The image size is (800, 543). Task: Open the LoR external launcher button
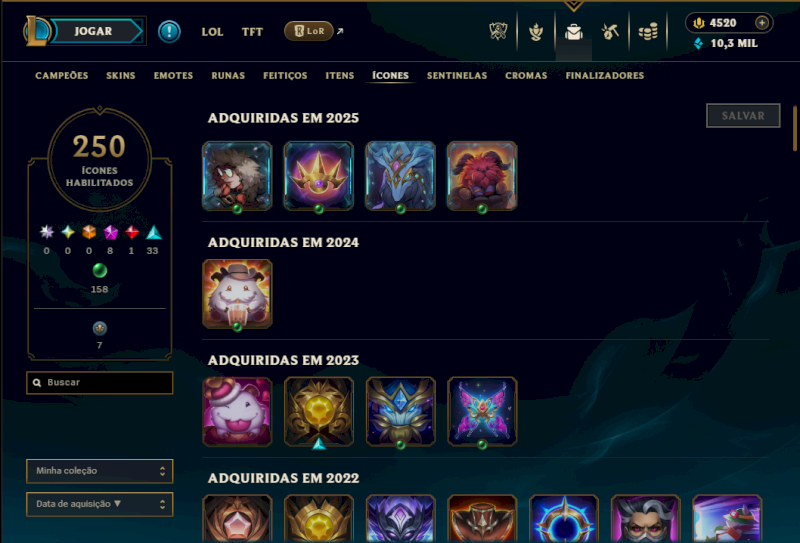pos(309,31)
